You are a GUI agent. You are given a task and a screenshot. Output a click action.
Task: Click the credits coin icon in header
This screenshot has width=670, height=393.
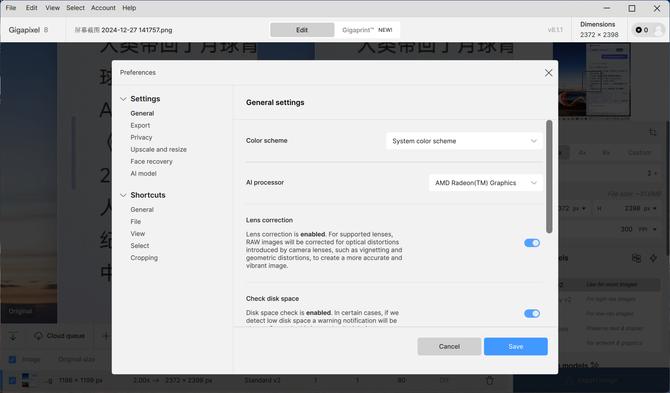click(x=639, y=30)
